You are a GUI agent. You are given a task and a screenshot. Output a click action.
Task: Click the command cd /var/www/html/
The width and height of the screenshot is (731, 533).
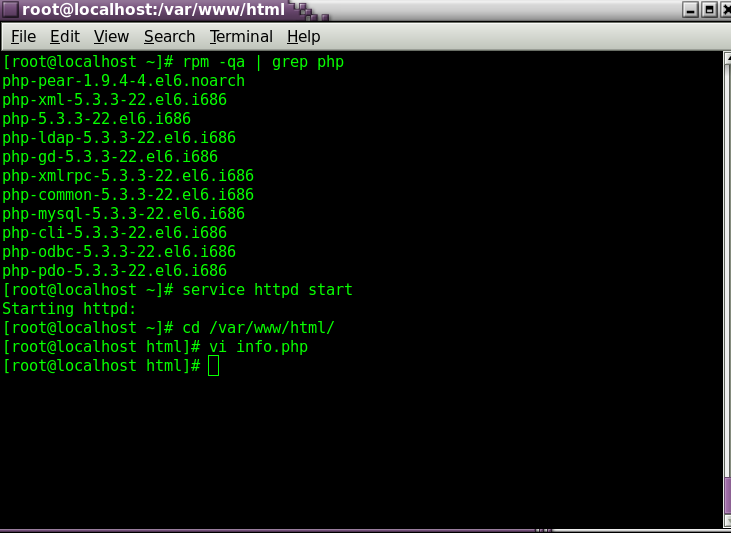[258, 328]
